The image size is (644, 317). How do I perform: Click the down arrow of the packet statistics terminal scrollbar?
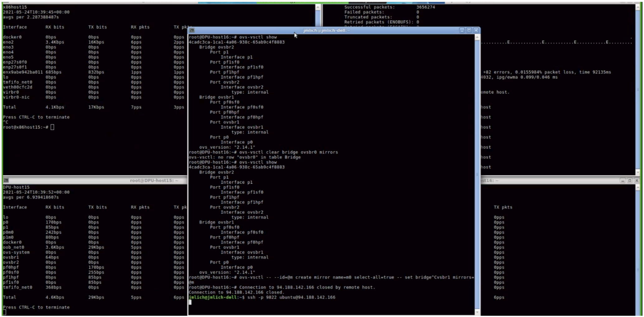(637, 172)
